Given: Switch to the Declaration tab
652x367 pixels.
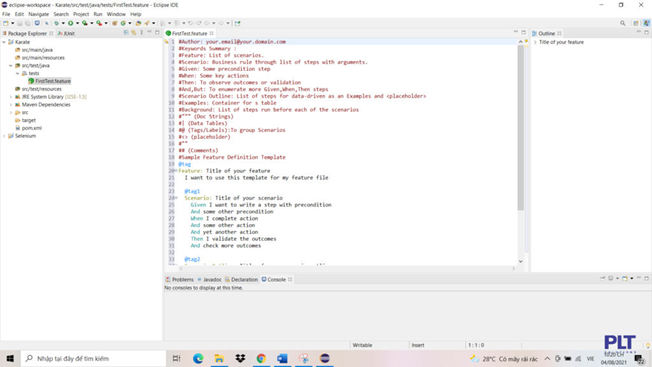Looking at the screenshot, I should point(241,279).
